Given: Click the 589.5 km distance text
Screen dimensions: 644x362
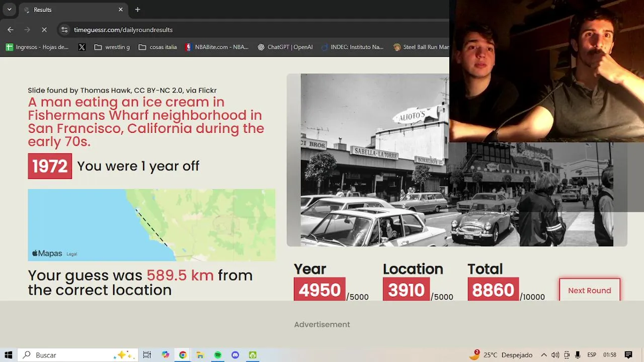Looking at the screenshot, I should [x=180, y=275].
